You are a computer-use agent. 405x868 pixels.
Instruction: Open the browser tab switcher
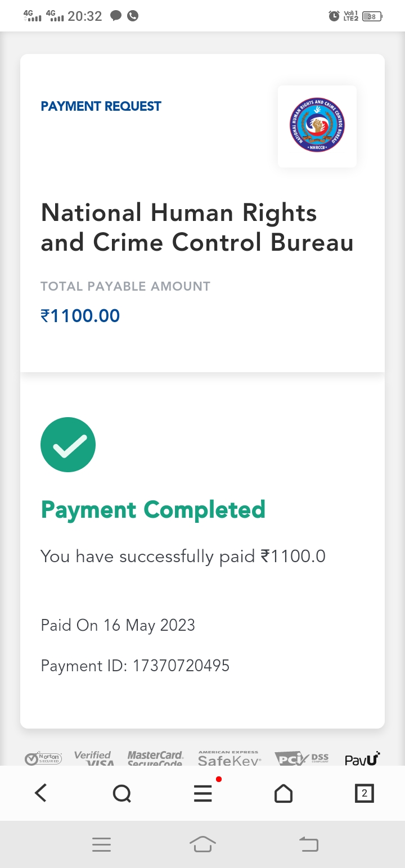click(x=364, y=793)
